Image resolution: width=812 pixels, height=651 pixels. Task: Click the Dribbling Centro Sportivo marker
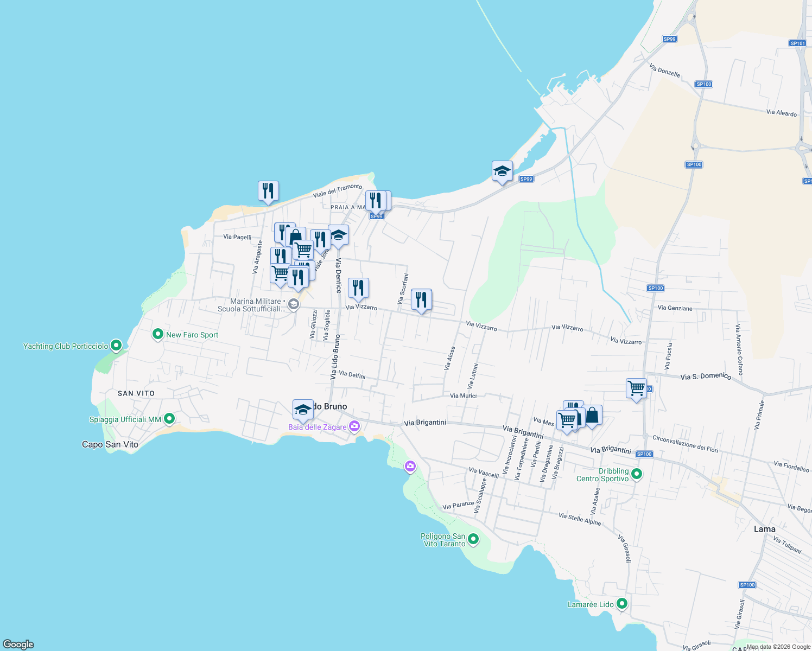636,473
